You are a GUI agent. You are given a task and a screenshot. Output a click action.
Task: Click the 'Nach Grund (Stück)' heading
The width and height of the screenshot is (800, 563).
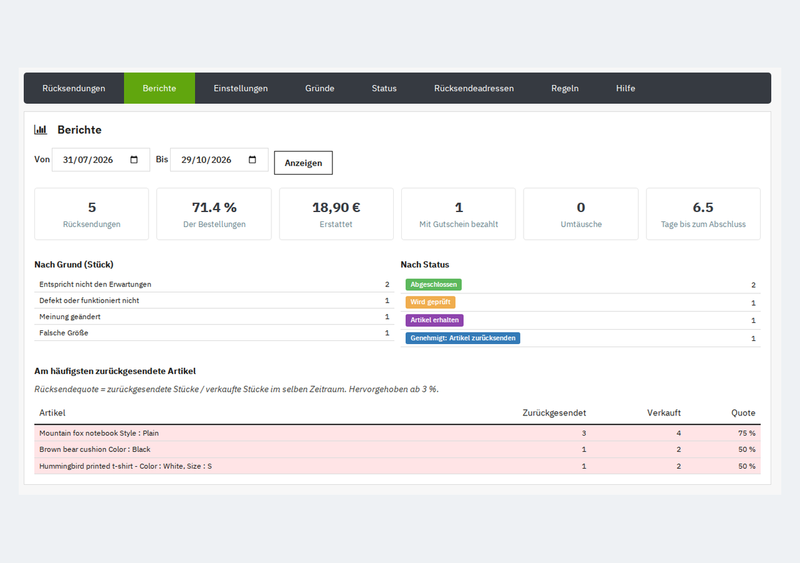tap(74, 264)
